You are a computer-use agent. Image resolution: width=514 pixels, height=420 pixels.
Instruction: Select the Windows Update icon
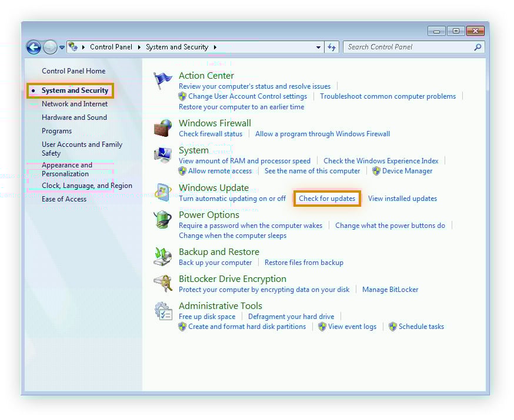tap(163, 193)
